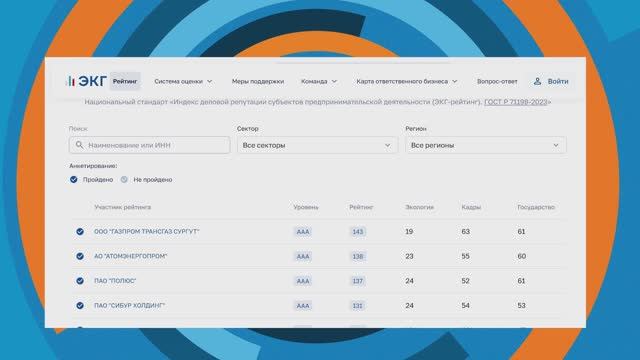Click the Рейтинг column header in table

tap(361, 207)
